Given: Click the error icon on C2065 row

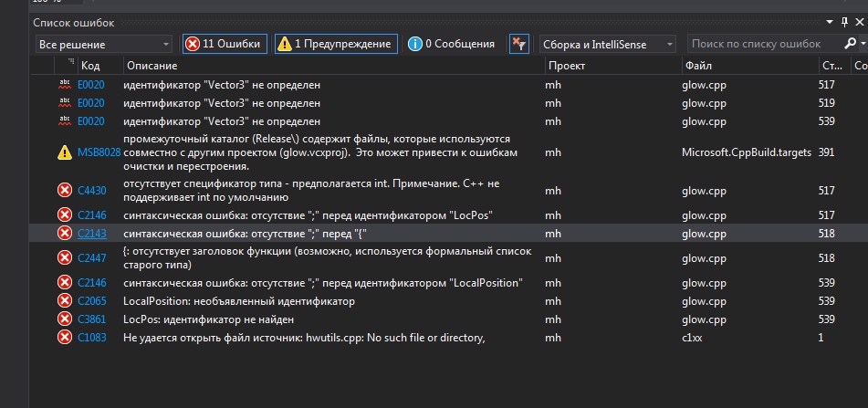Looking at the screenshot, I should (65, 301).
